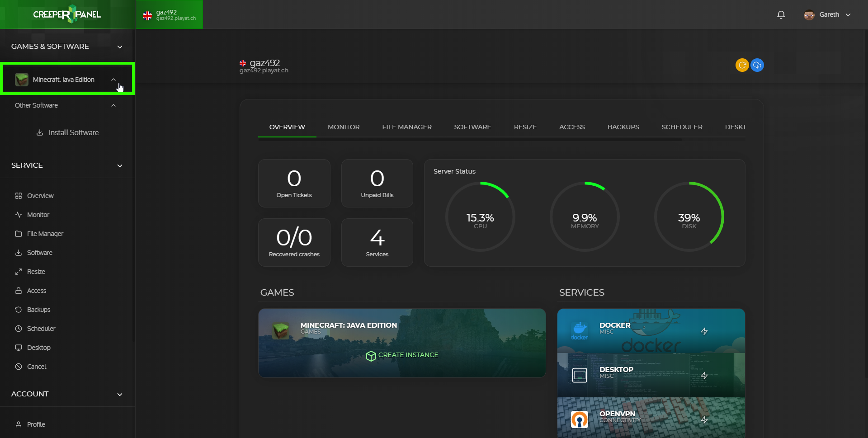Click the Profile person icon

tap(19, 424)
